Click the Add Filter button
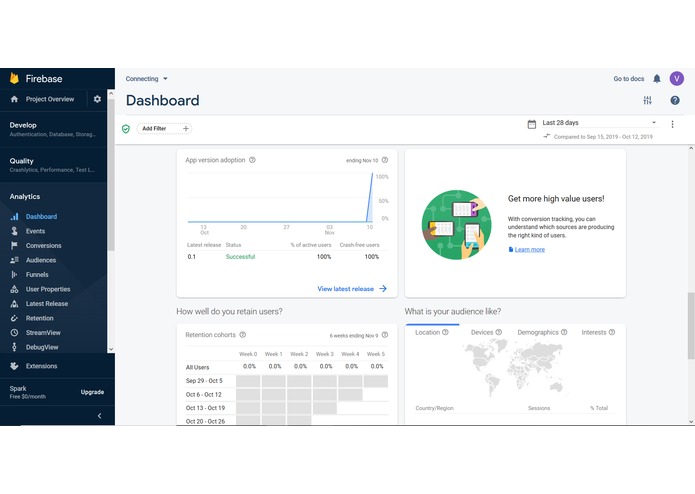The width and height of the screenshot is (695, 494). point(164,128)
